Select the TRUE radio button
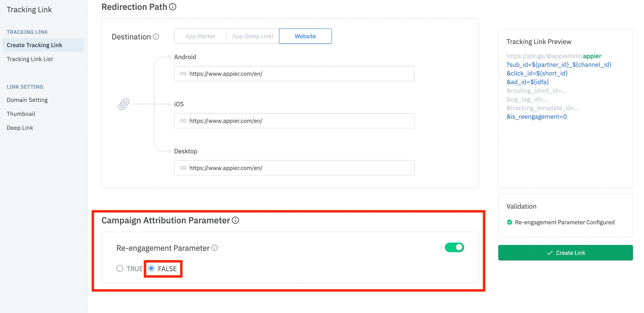 pyautogui.click(x=120, y=269)
